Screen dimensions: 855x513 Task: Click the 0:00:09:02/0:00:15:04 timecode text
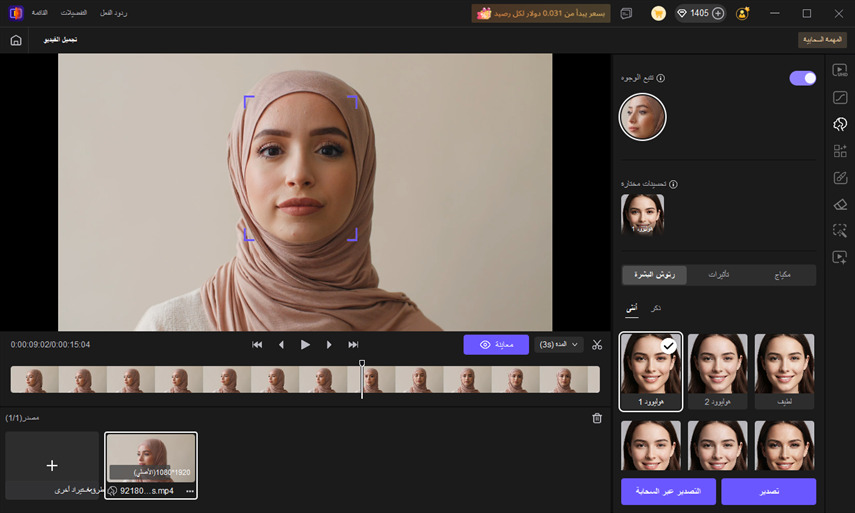51,345
